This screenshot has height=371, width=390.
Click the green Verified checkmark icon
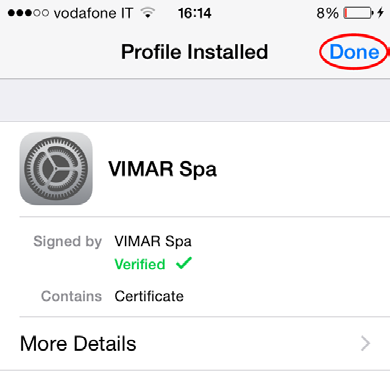(x=184, y=263)
